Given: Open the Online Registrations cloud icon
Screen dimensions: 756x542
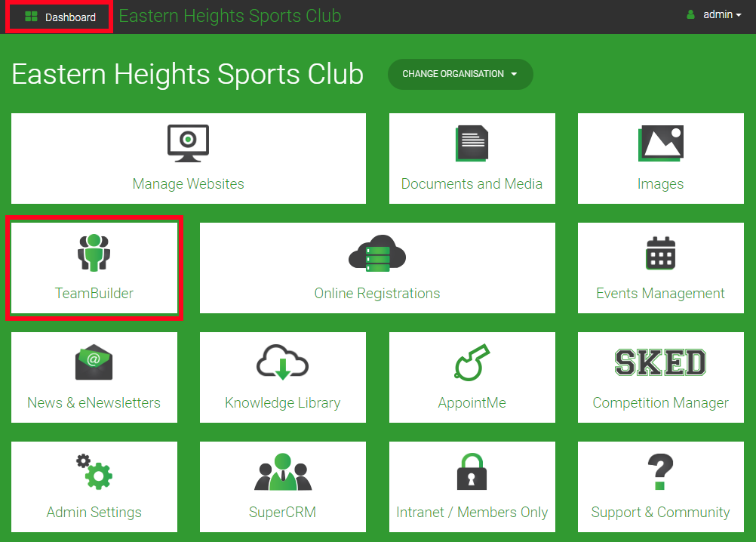Looking at the screenshot, I should pos(376,253).
